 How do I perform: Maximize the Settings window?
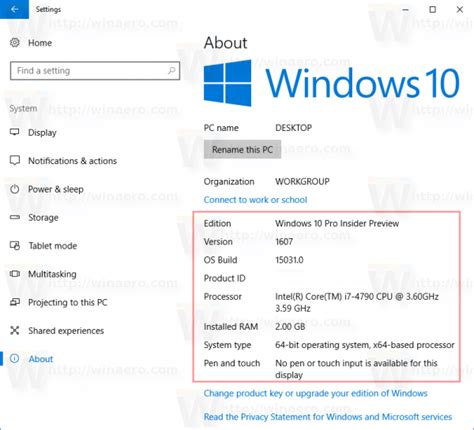click(432, 9)
